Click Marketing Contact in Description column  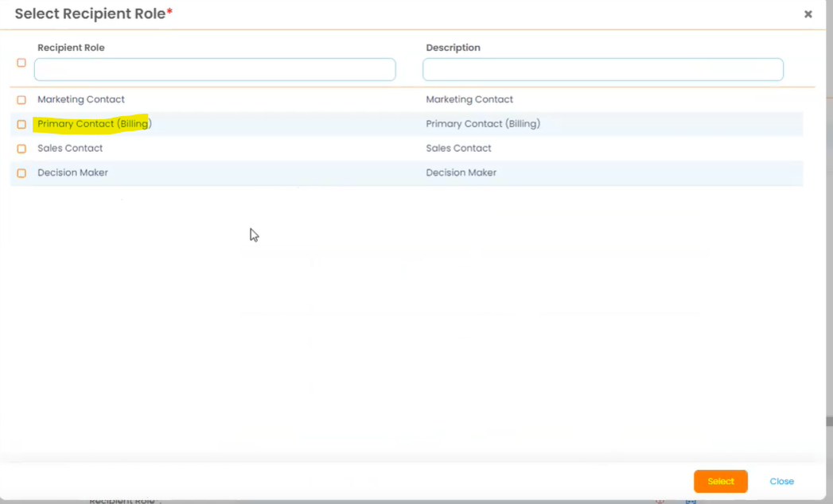(x=469, y=99)
